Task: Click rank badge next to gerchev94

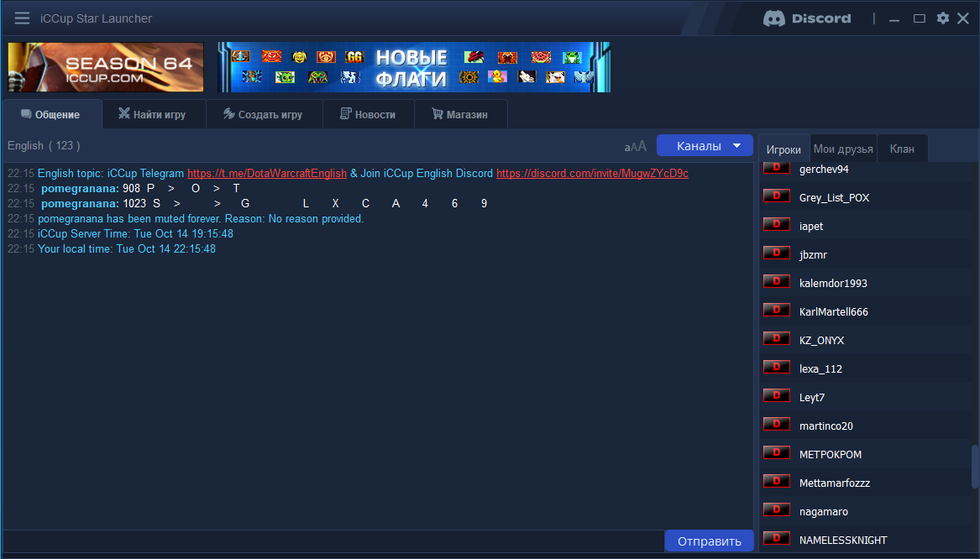Action: point(777,168)
